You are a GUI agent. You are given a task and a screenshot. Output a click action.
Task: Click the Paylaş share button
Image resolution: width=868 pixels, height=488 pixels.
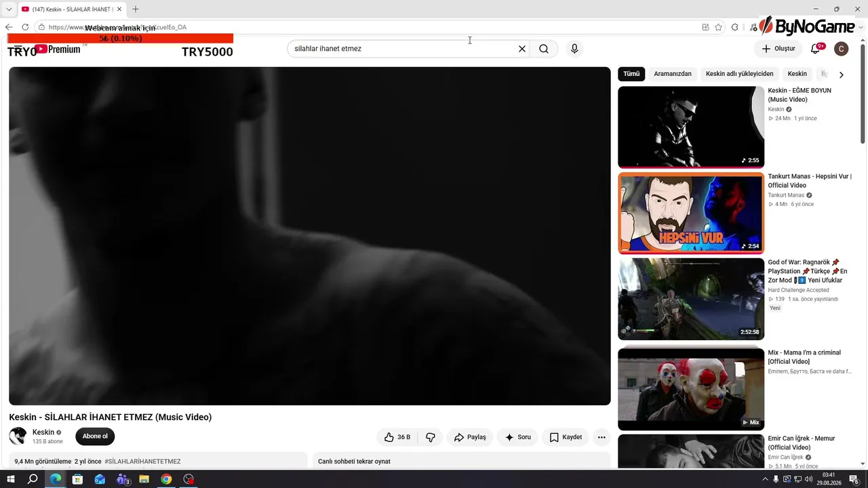pyautogui.click(x=470, y=437)
